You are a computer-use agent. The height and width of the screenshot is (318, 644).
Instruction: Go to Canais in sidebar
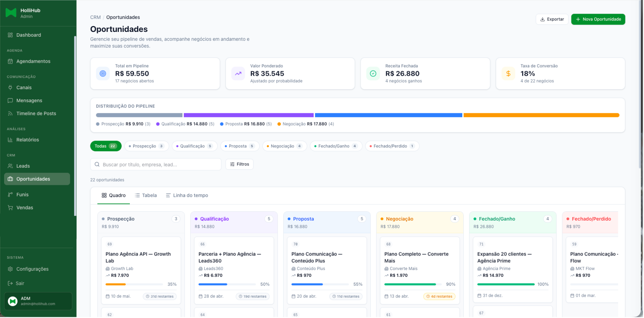[x=24, y=87]
